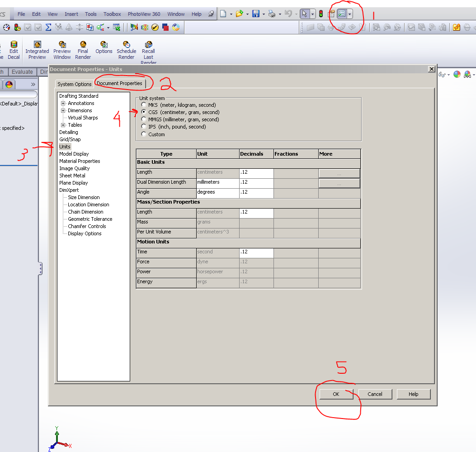Click the Save floppy disk icon
The image size is (476, 452).
point(256,14)
